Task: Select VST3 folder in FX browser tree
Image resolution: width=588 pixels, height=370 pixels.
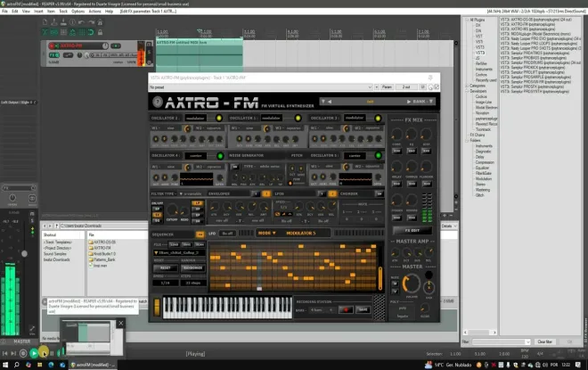Action: (x=480, y=47)
